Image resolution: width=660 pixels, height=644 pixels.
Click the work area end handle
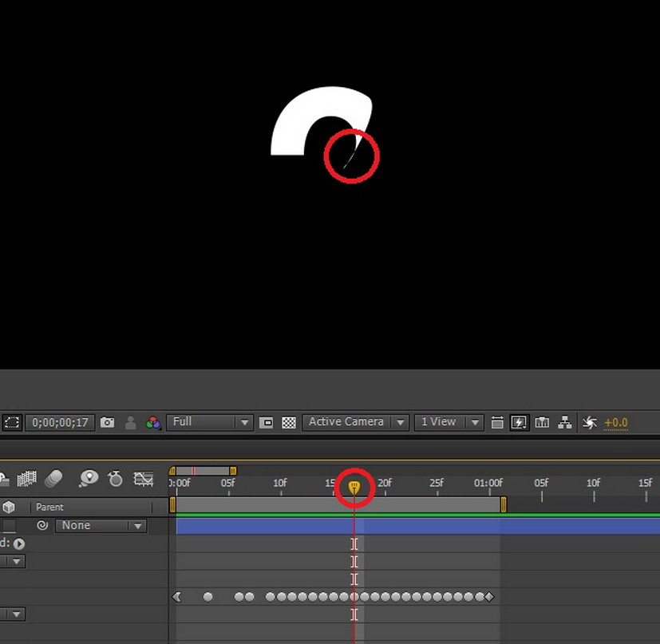point(504,504)
